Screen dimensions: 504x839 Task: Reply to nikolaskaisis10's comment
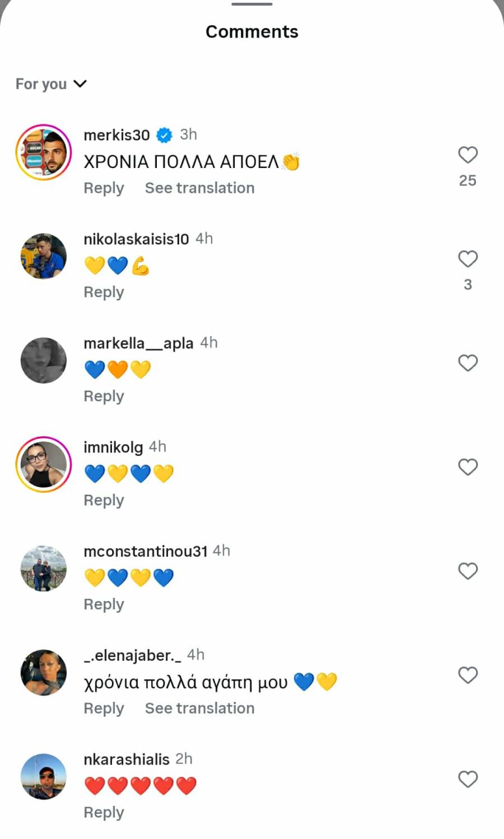pyautogui.click(x=104, y=292)
